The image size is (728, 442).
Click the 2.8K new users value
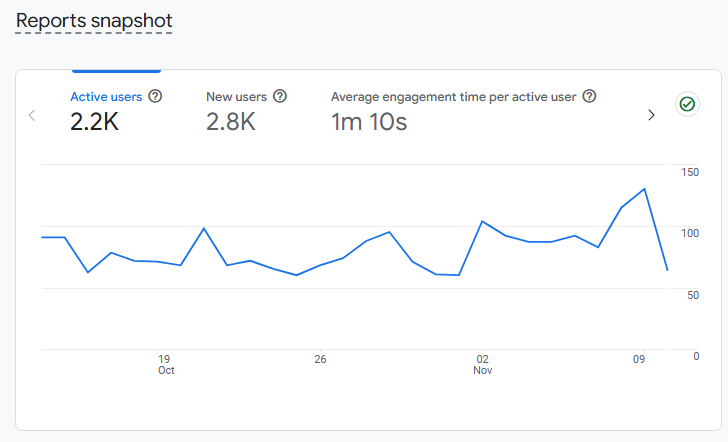point(231,122)
